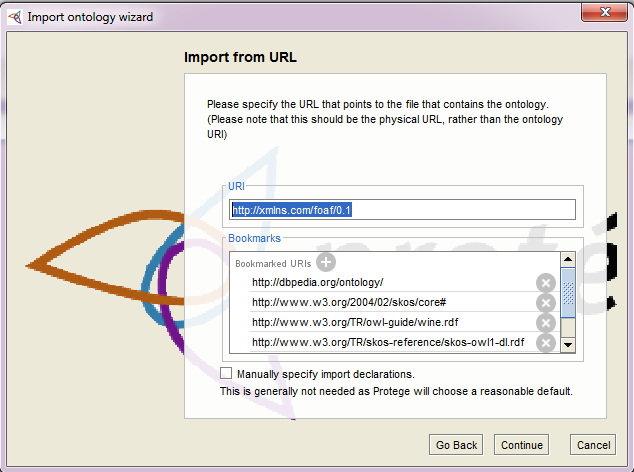Remove the owl-guide/wine.rdf bookmark
634x472 pixels.
click(545, 322)
